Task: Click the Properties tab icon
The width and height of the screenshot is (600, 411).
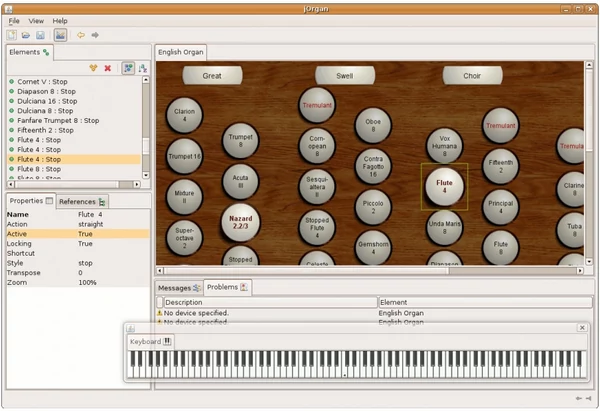Action: [x=49, y=201]
